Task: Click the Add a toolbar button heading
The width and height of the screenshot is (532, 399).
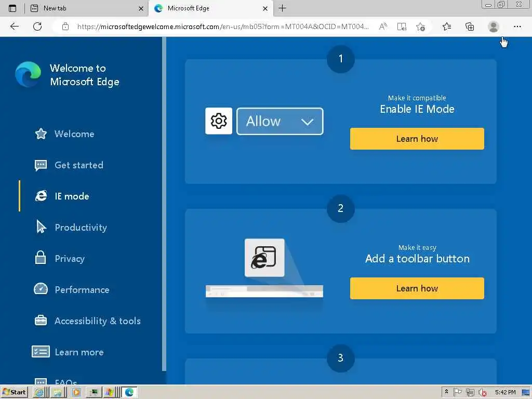Action: (417, 259)
